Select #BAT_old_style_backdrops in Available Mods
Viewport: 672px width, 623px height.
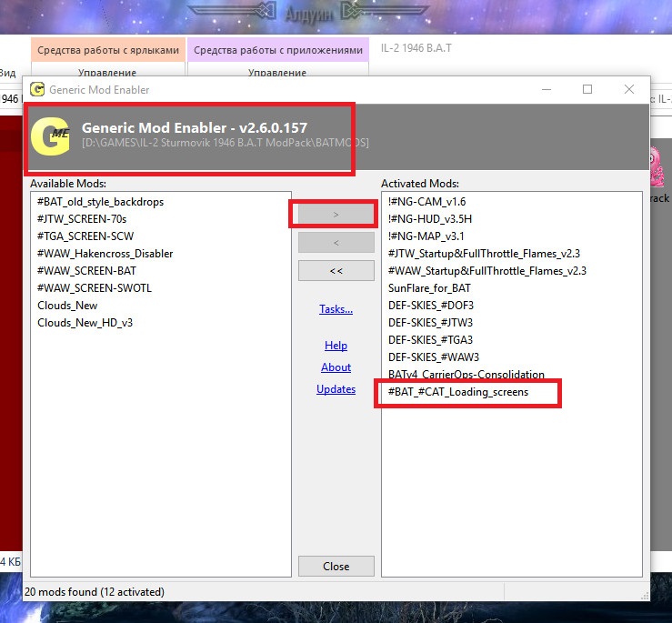(100, 202)
